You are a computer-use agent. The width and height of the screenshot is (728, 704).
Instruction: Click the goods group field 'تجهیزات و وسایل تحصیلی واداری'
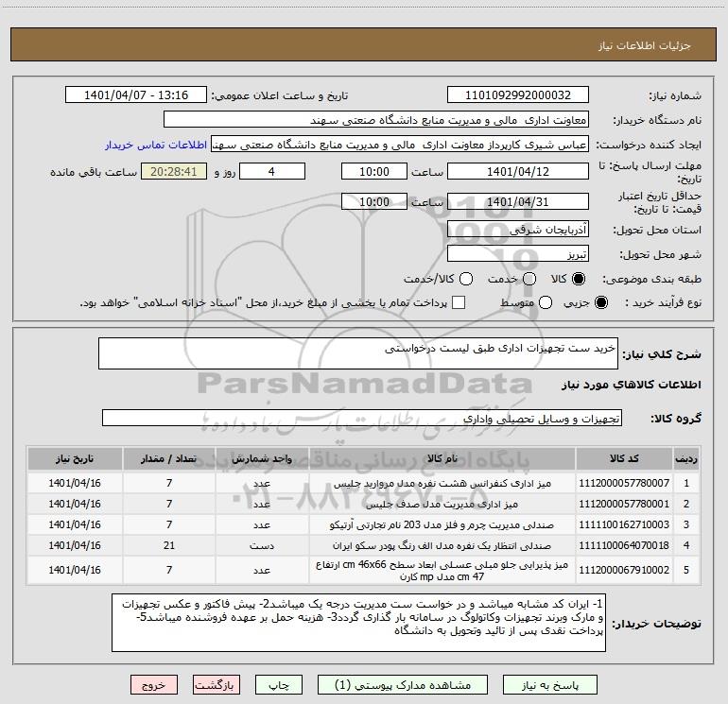click(x=362, y=418)
